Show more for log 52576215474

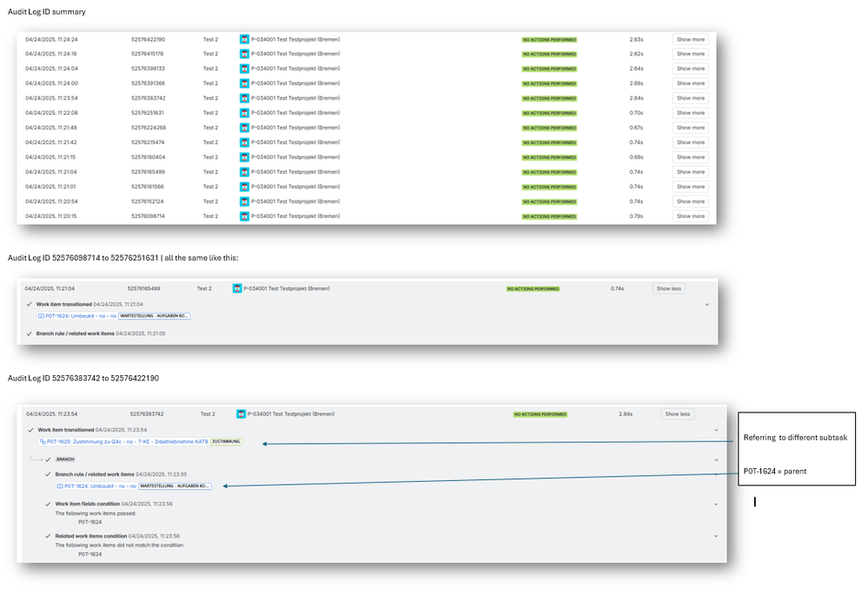click(x=690, y=142)
